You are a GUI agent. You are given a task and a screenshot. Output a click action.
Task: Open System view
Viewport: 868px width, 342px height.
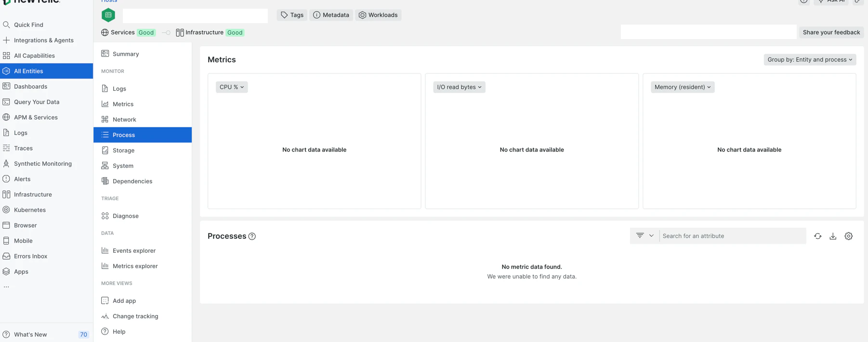pos(143,166)
